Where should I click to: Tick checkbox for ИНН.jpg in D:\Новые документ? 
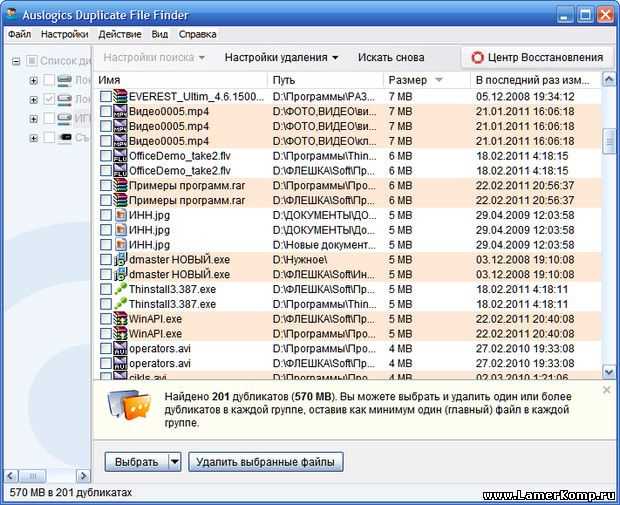pyautogui.click(x=106, y=245)
